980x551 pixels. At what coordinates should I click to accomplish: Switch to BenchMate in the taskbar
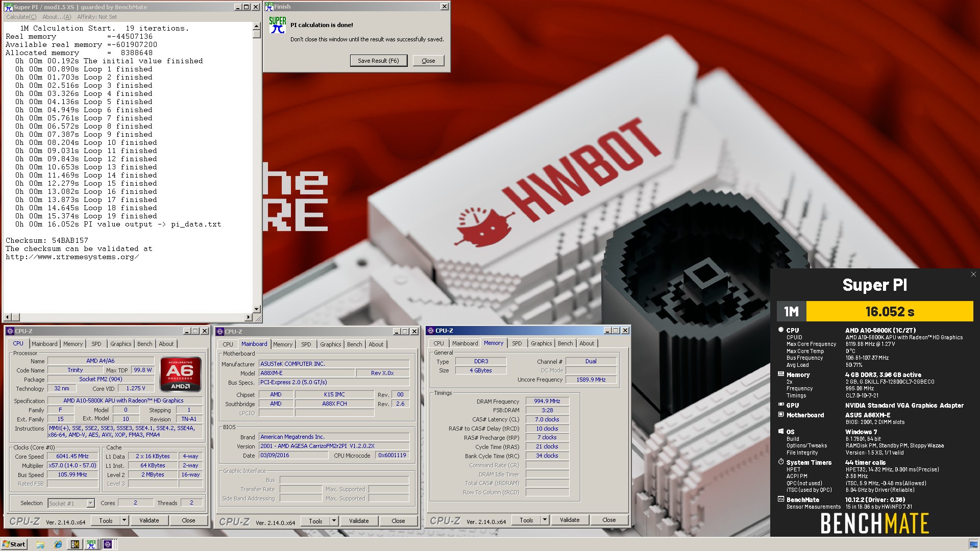click(x=75, y=544)
